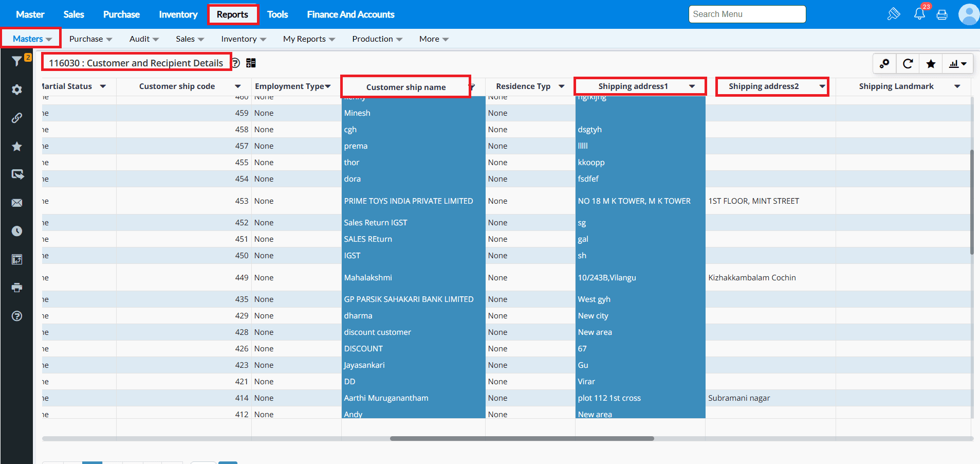Click the link icon in left sidebar
The image size is (980, 464).
point(17,118)
